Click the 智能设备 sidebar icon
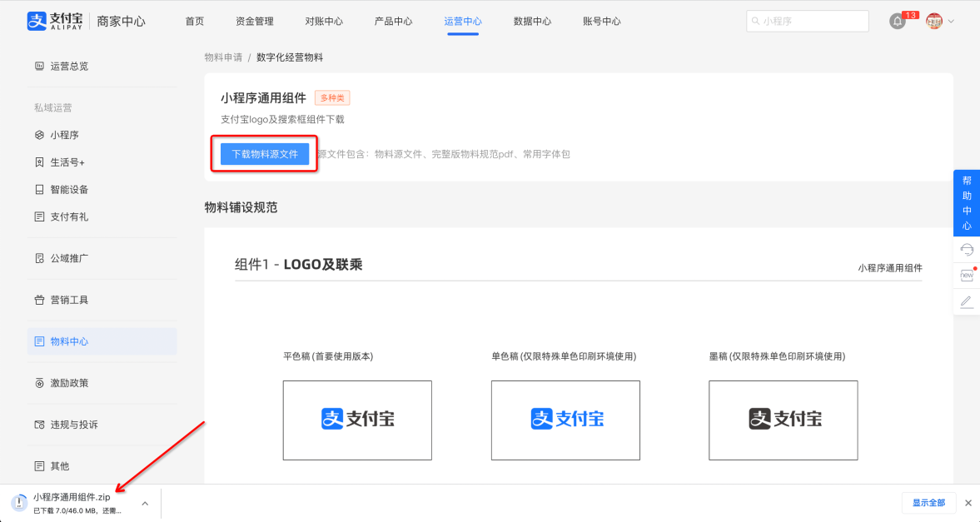 tap(39, 190)
